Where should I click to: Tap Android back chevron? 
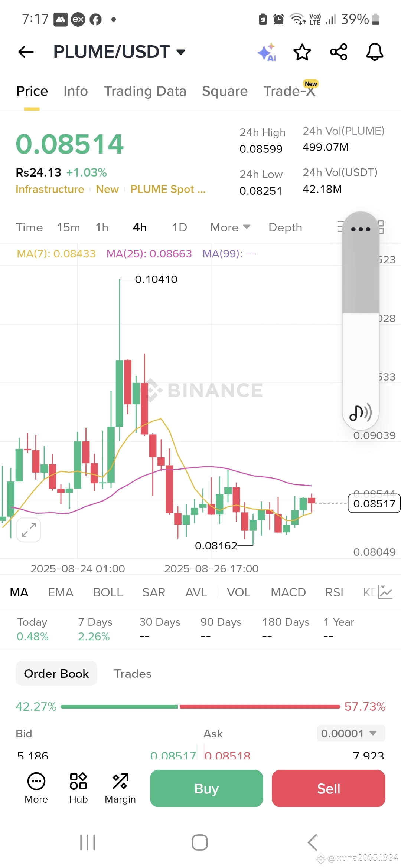coord(313,842)
